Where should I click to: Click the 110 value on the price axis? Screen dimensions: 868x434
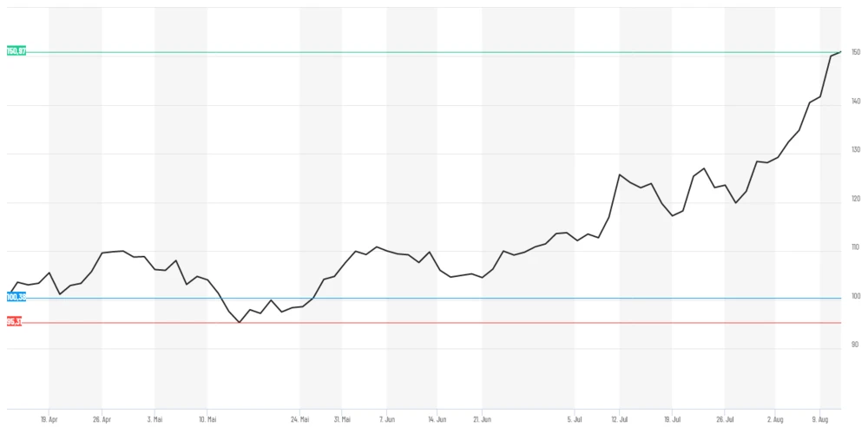click(855, 247)
